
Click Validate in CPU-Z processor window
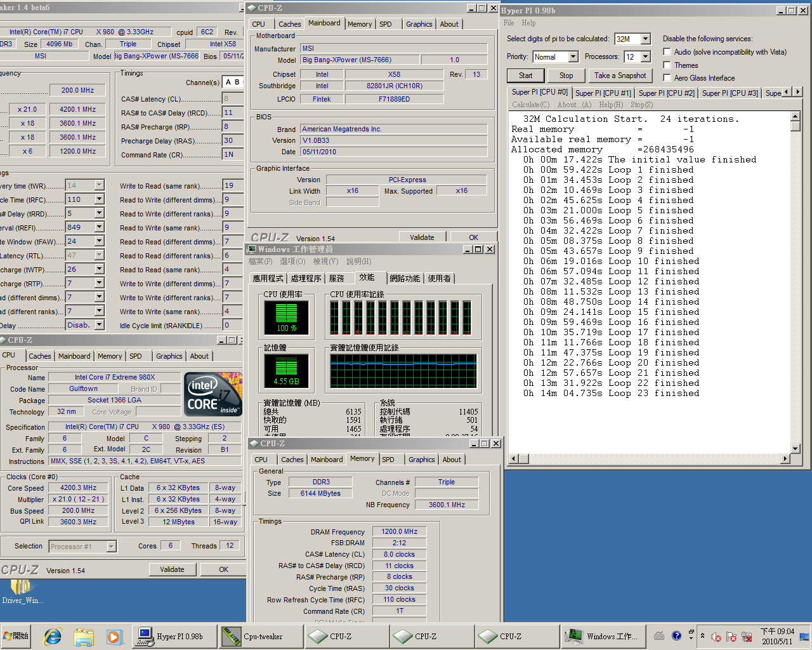pyautogui.click(x=172, y=569)
